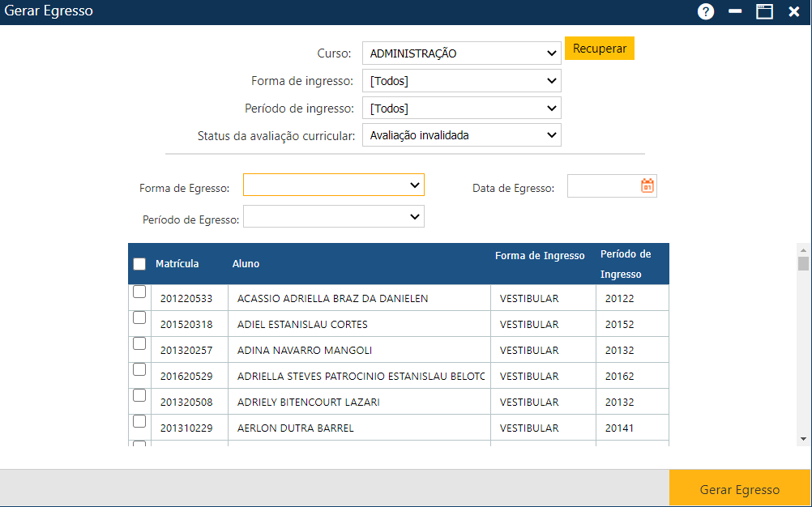This screenshot has width=812, height=507.
Task: Click the Matrícula column header
Action: coord(177,264)
